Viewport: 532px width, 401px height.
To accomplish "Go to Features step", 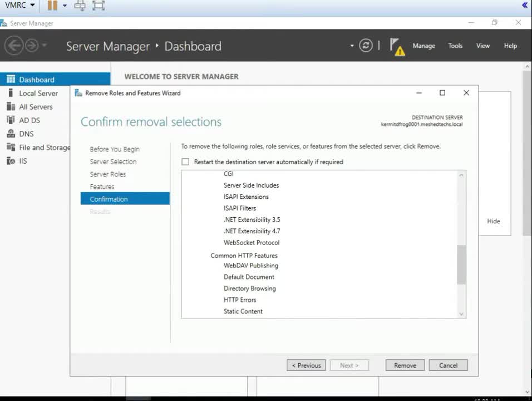I will tap(102, 187).
